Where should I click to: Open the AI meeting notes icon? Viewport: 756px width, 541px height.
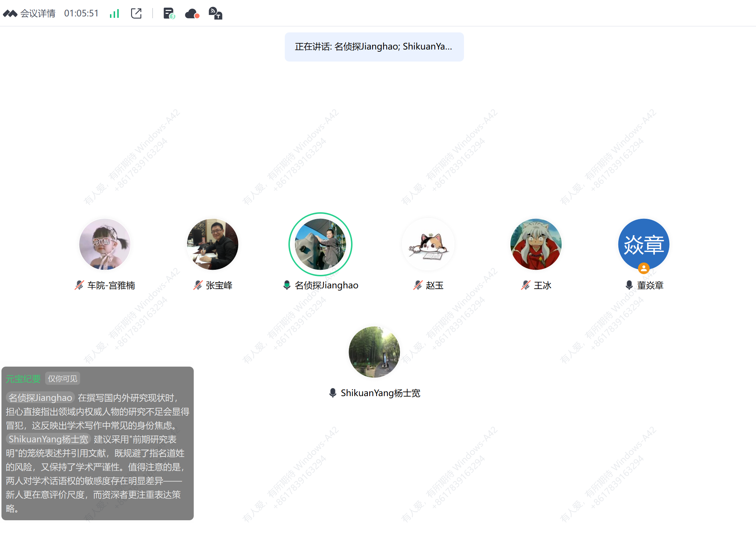tap(169, 13)
